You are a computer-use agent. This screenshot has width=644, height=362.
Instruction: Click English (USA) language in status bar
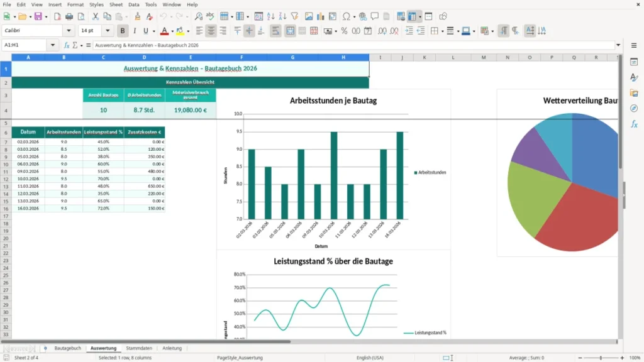pos(370,358)
